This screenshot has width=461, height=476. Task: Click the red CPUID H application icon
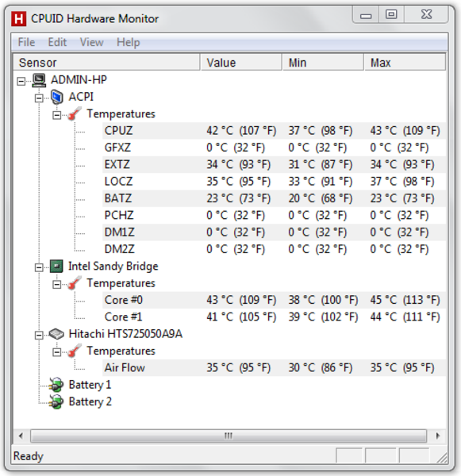pos(18,19)
